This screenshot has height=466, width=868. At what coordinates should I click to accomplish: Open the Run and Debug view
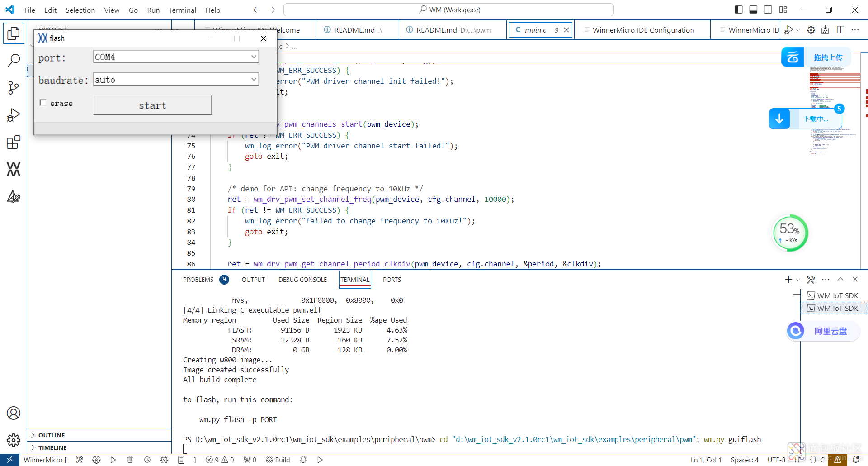click(14, 115)
